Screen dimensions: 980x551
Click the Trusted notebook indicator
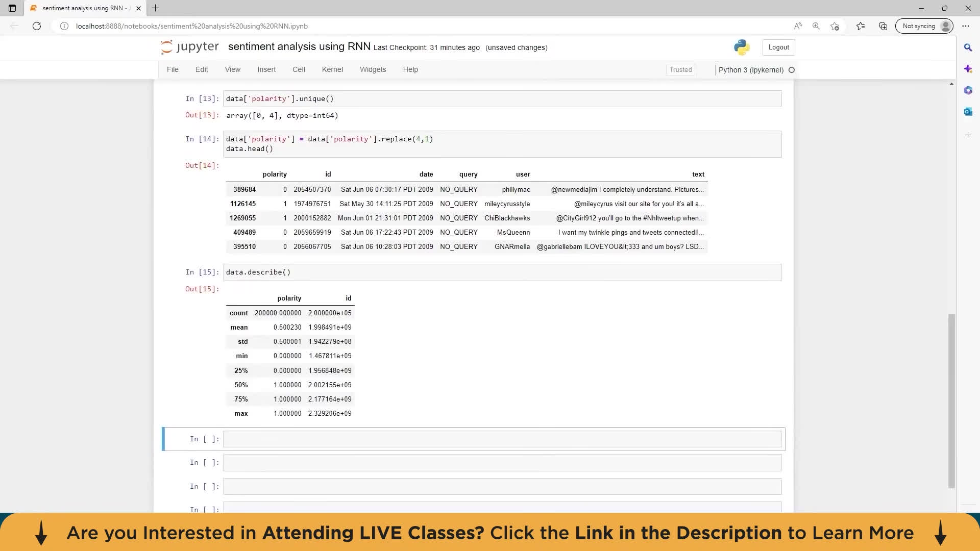point(680,70)
